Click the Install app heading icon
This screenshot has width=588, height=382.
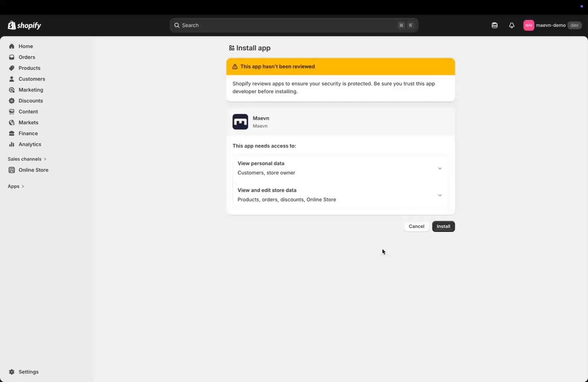(231, 48)
